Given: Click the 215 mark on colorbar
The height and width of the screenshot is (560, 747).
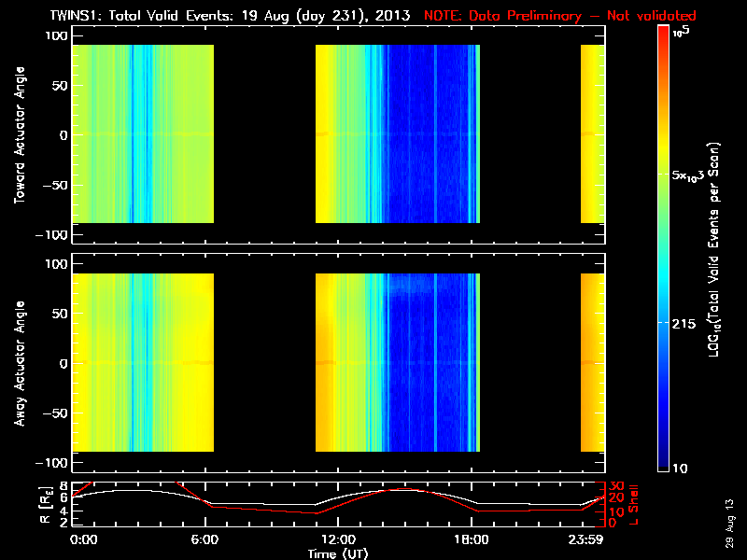Looking at the screenshot, I should tap(684, 324).
